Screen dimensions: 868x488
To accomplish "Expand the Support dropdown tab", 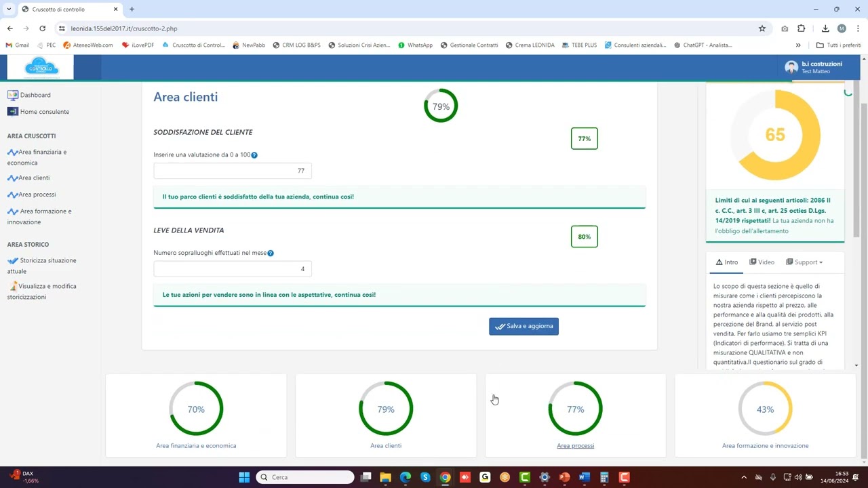I will [x=804, y=262].
